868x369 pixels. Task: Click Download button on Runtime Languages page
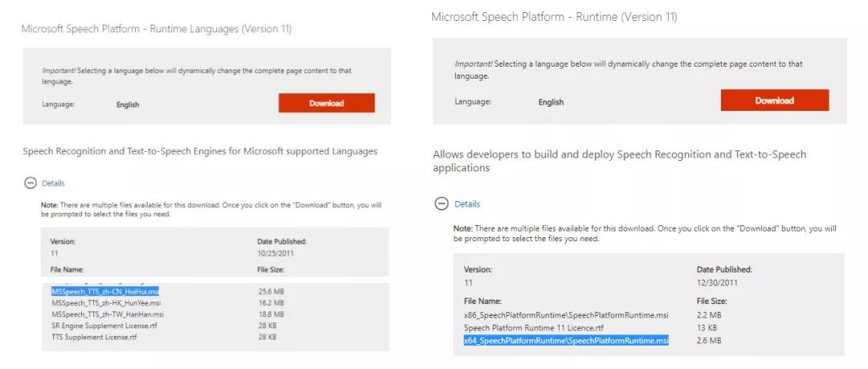(x=326, y=103)
